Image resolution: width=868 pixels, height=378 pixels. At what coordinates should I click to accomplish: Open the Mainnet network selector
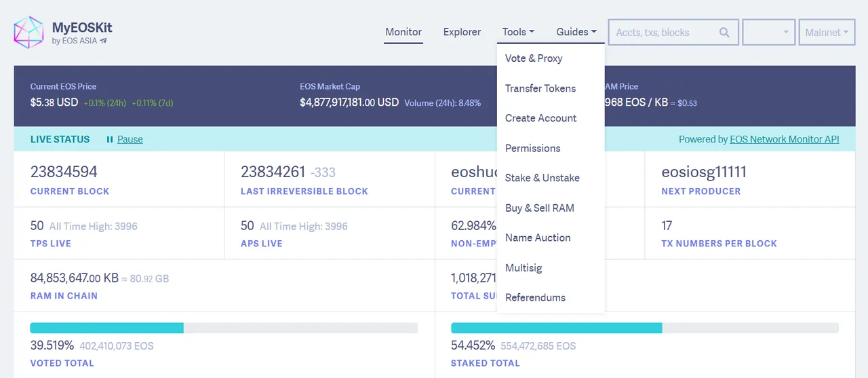[827, 32]
